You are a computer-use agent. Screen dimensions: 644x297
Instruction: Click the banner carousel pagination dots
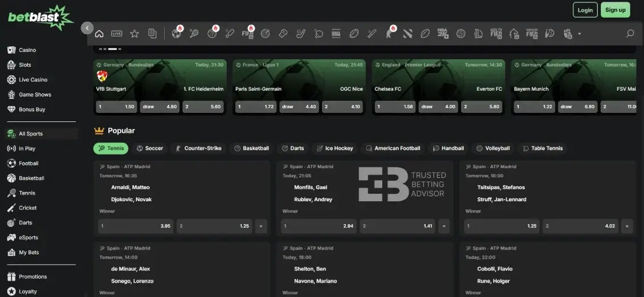110,49
